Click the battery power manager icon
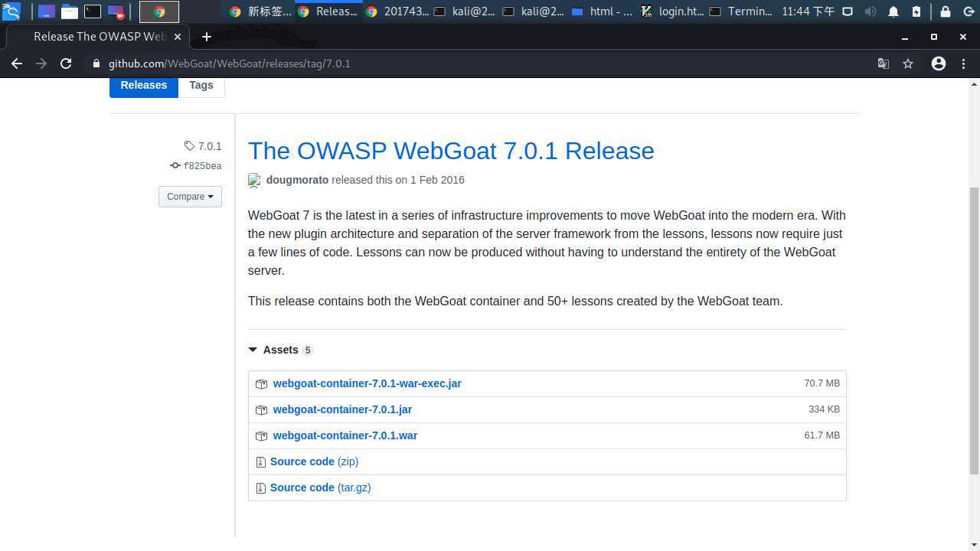 point(917,11)
